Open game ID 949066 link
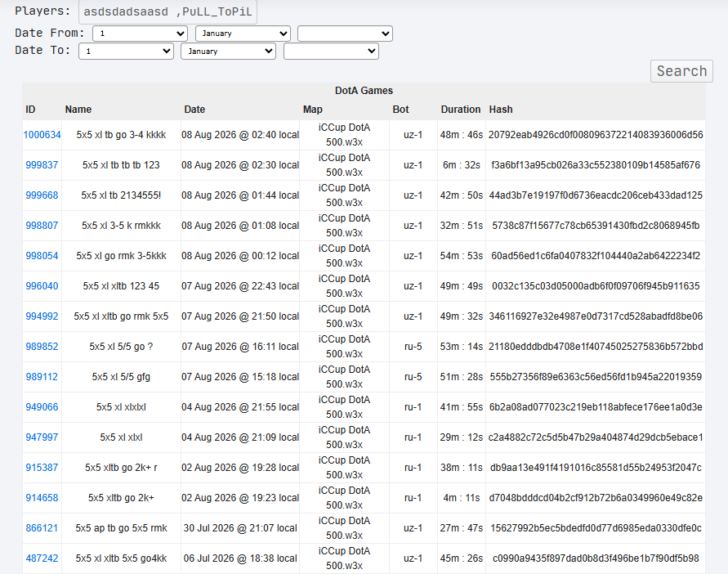This screenshot has width=728, height=574. coord(42,407)
